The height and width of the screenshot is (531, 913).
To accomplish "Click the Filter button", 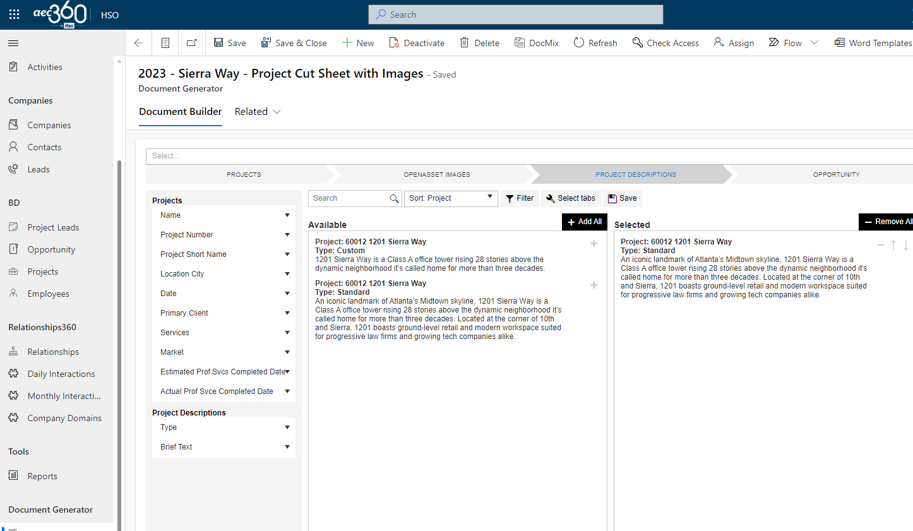I will tap(519, 199).
